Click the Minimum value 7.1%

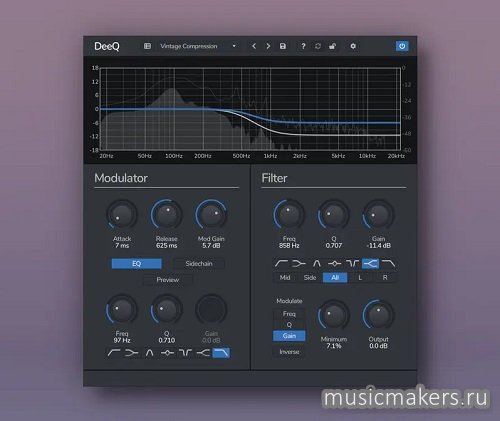point(334,346)
